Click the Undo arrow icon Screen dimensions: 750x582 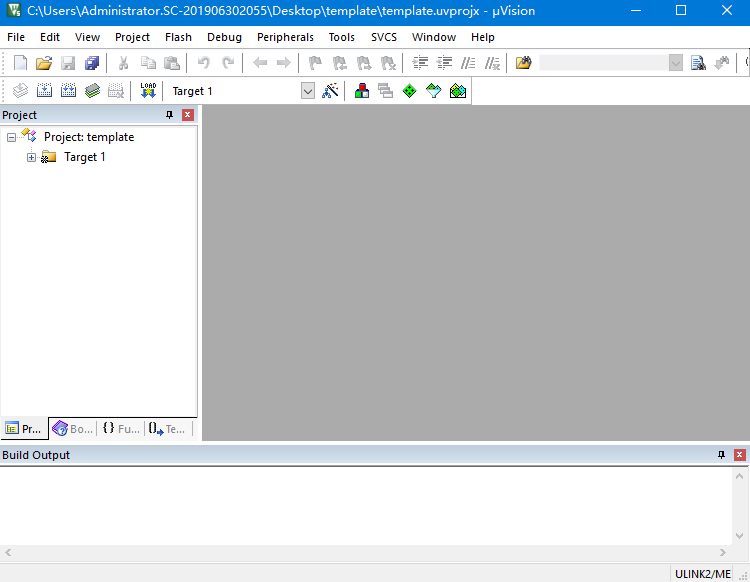[204, 63]
